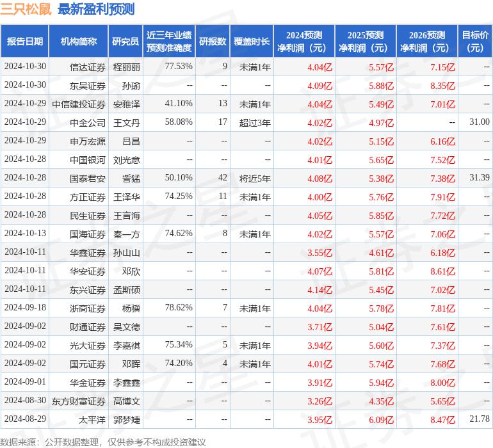Select the 2025预测净利润 column header
The image size is (493, 448).
tap(366, 41)
